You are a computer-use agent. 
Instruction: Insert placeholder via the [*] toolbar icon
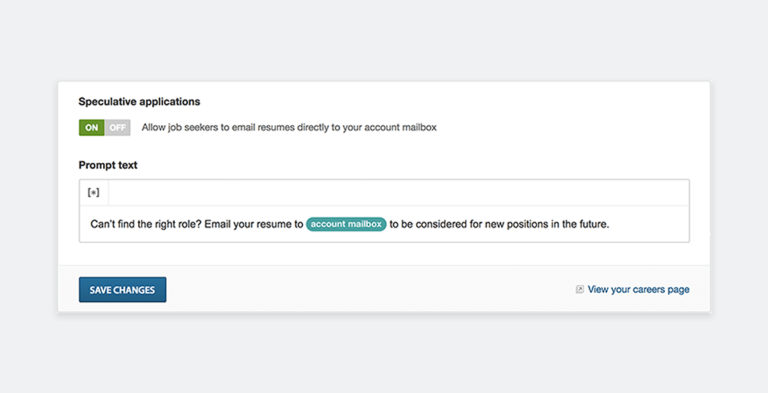[x=94, y=193]
